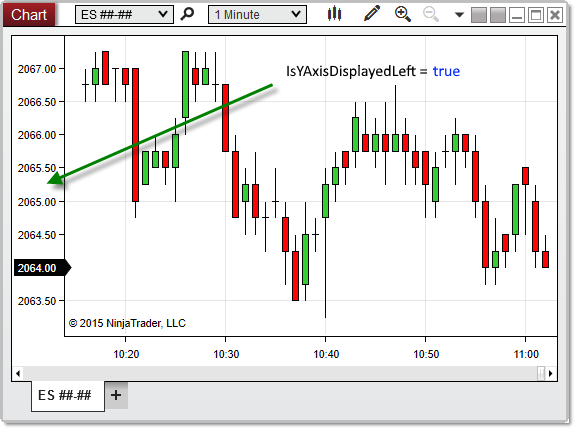The width and height of the screenshot is (575, 429).
Task: Click the 10:50 time axis label
Action: point(426,354)
